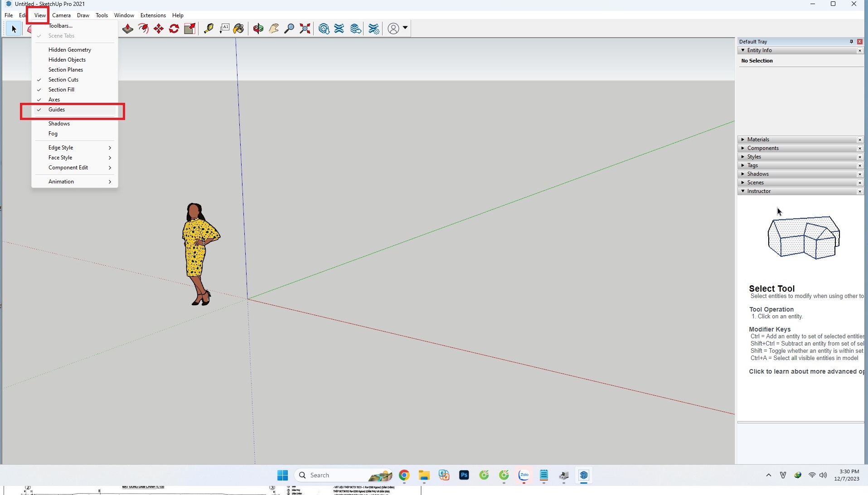868x495 pixels.
Task: Select the Push/Pull tool
Action: [x=128, y=29]
